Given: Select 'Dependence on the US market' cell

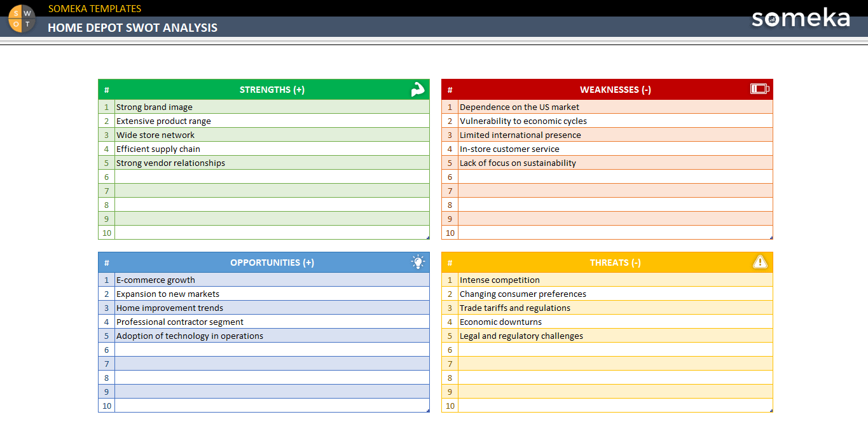Looking at the screenshot, I should tap(616, 107).
